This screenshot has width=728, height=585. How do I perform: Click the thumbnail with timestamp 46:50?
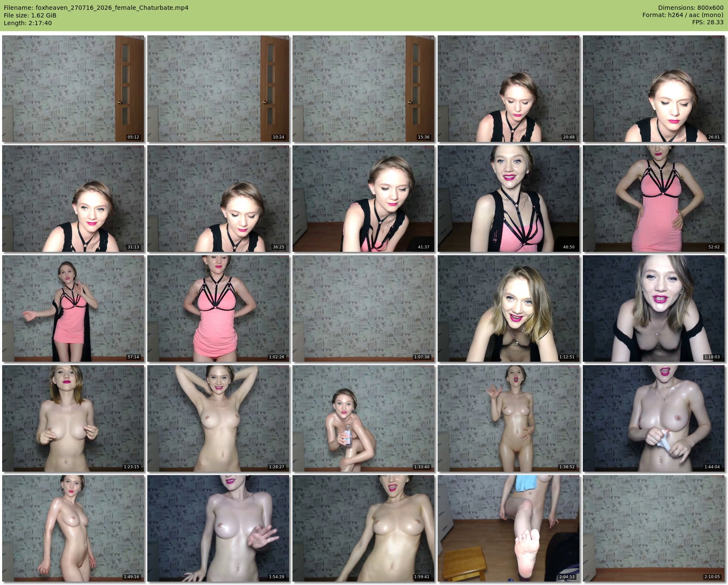tap(509, 199)
